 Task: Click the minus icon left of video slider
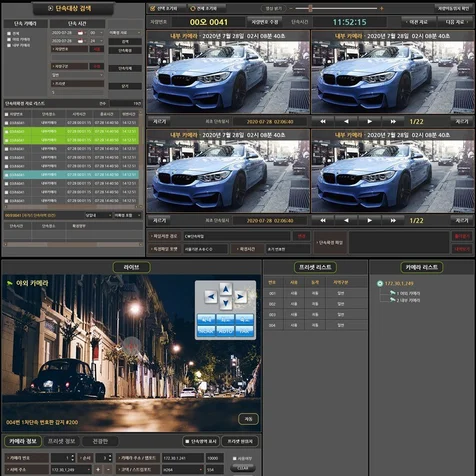(x=291, y=8)
